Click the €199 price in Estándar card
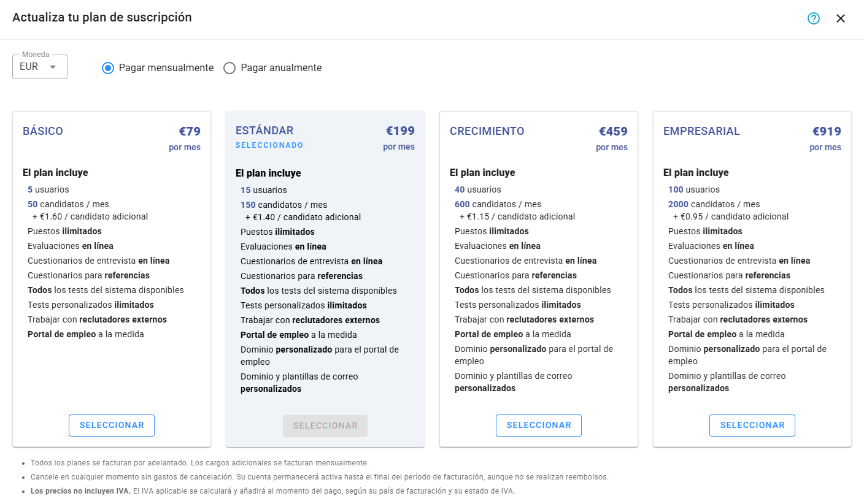The image size is (864, 504). coord(400,131)
